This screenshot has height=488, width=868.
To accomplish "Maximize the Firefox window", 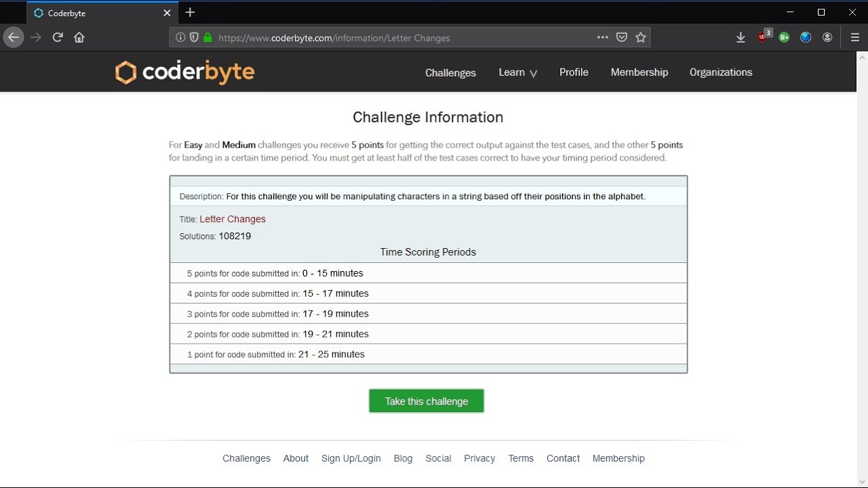I will pyautogui.click(x=821, y=12).
